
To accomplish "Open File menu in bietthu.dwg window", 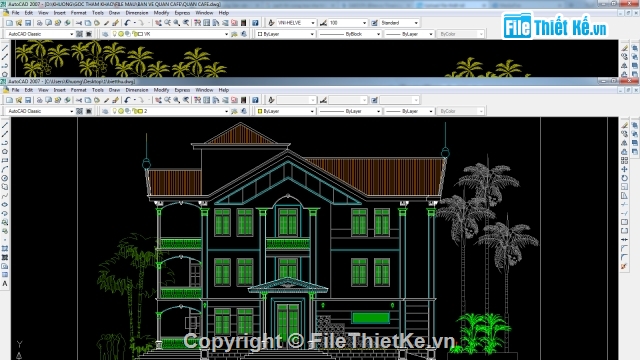I will click(x=16, y=90).
